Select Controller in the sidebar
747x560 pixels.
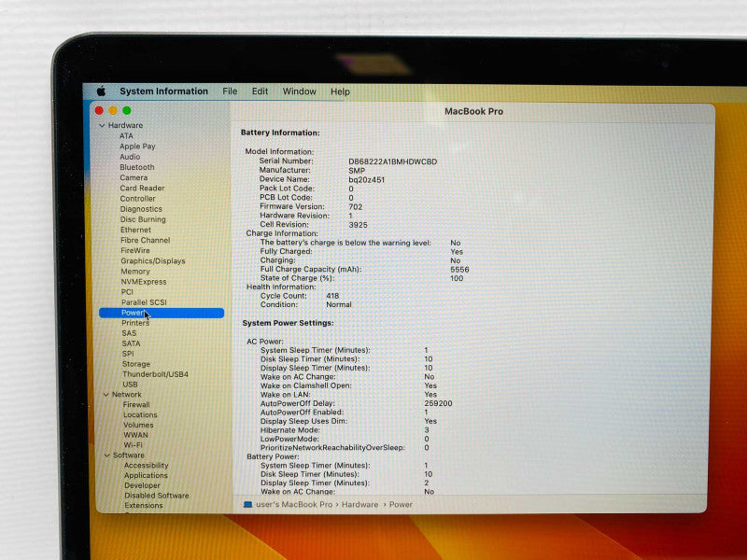137,199
